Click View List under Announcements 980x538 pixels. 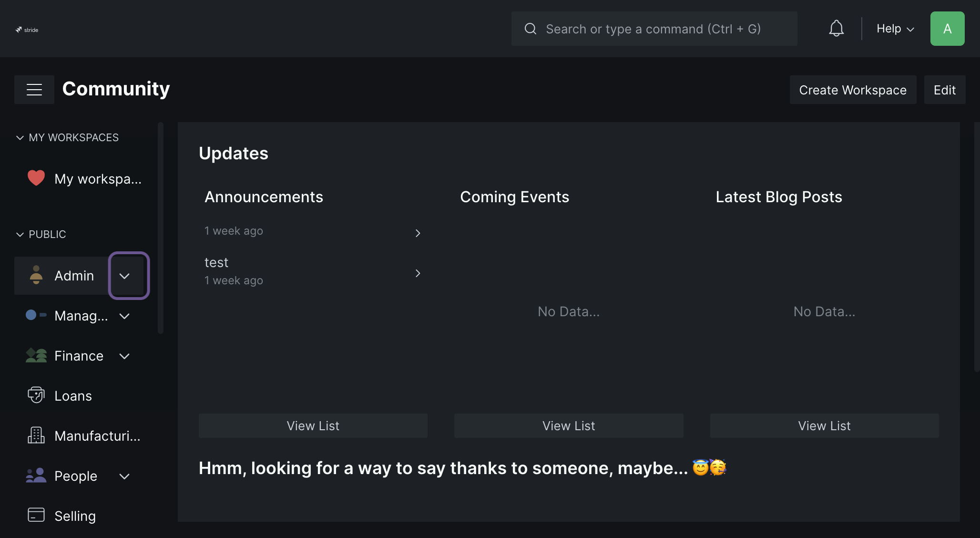click(313, 425)
